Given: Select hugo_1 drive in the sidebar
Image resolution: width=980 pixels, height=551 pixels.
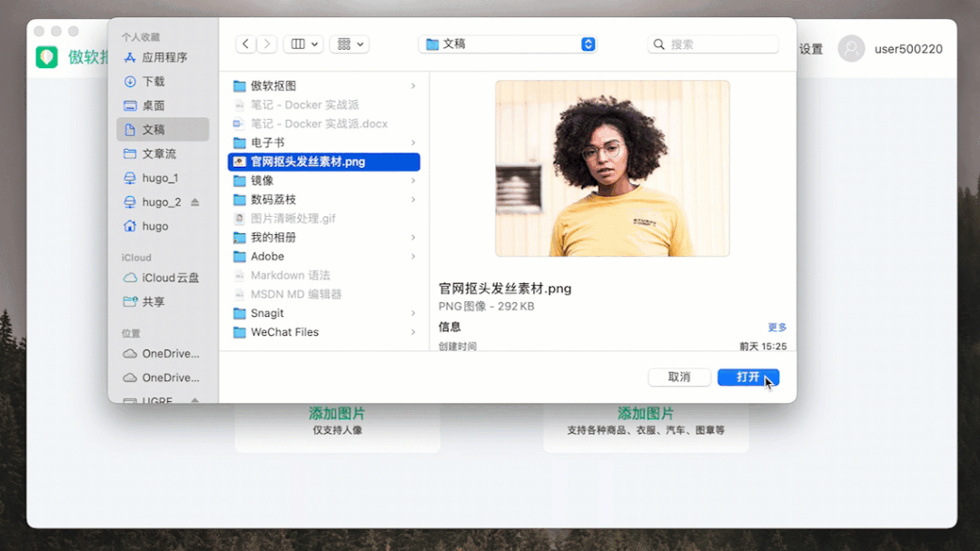Looking at the screenshot, I should coord(163,178).
